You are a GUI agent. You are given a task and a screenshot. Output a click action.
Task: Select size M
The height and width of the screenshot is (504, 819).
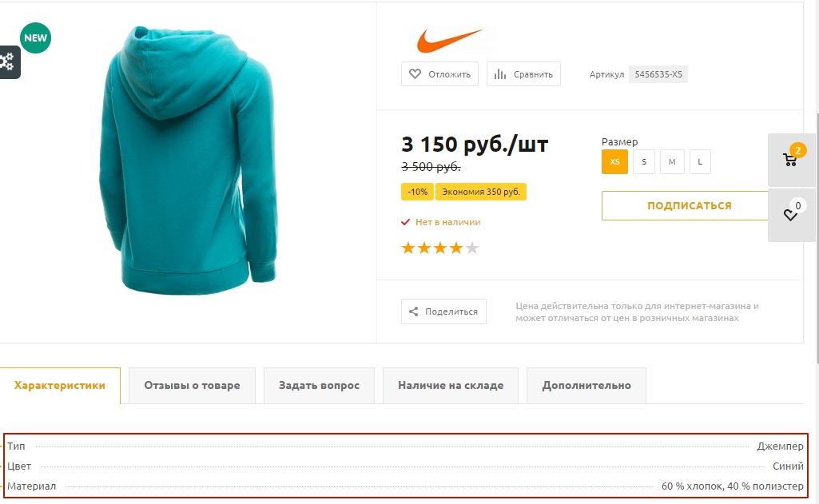coord(672,162)
